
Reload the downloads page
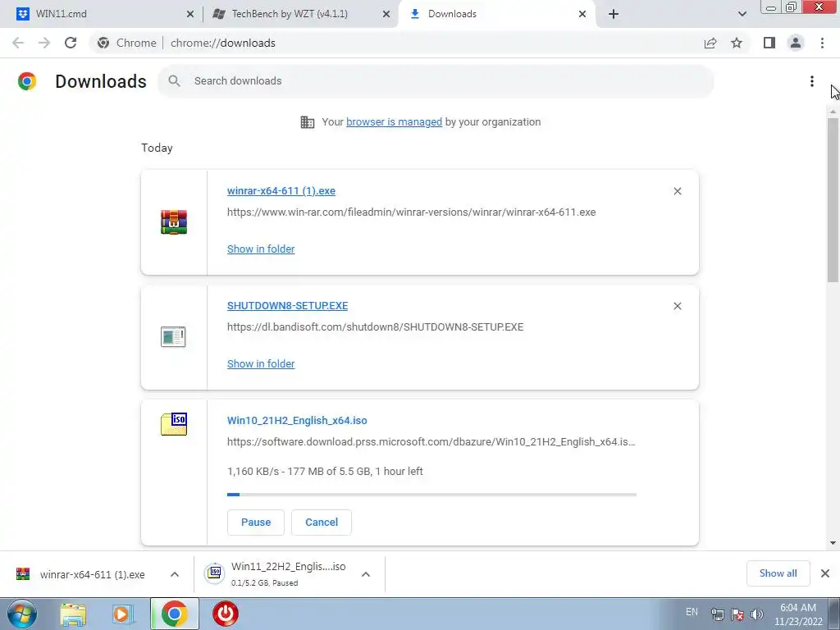click(x=71, y=43)
